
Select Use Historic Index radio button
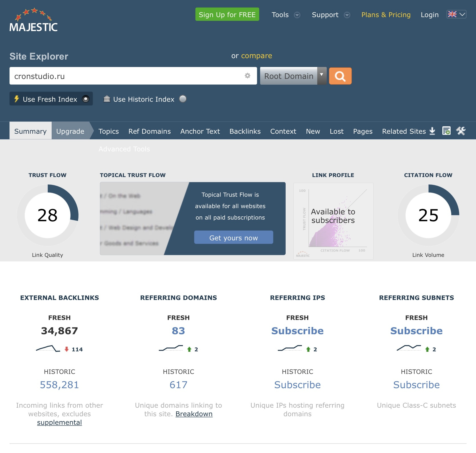pos(183,99)
